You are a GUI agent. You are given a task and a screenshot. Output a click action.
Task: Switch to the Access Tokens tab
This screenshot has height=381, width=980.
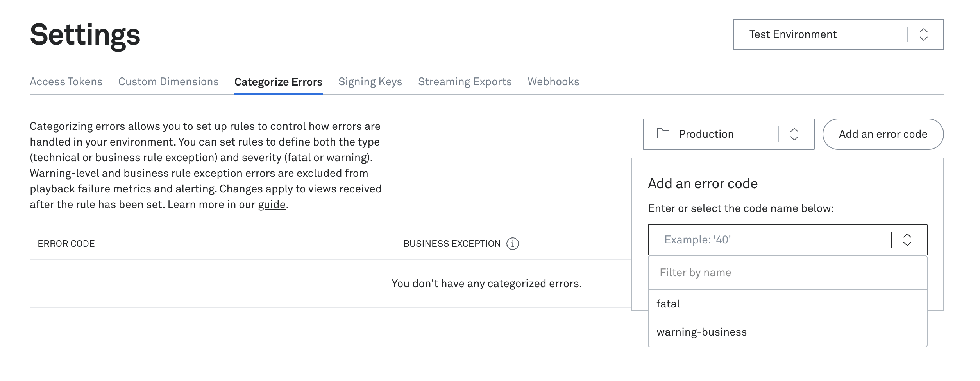pos(66,82)
